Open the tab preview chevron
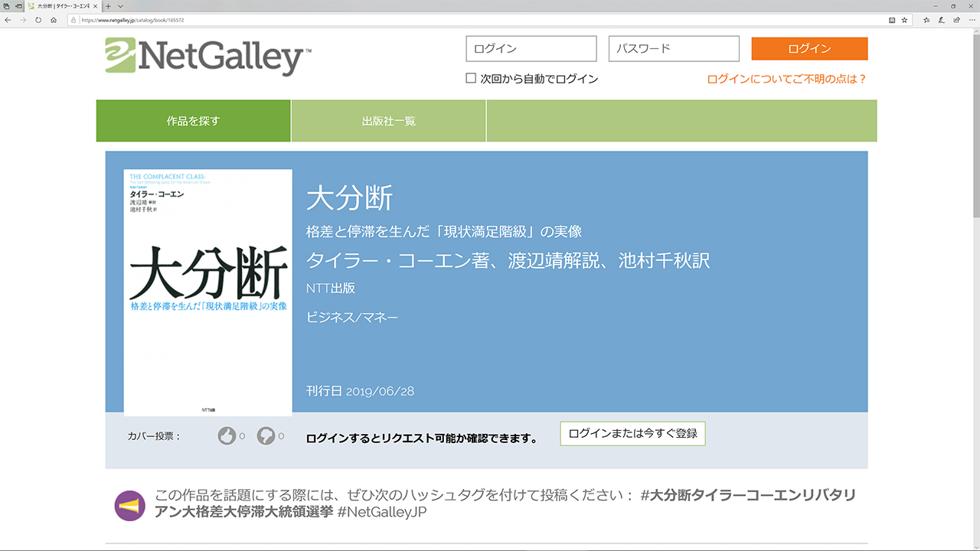The width and height of the screenshot is (980, 551). pos(120,6)
